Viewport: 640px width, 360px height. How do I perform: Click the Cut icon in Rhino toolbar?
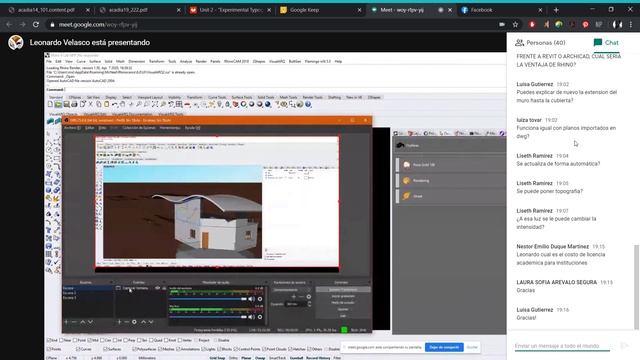point(91,104)
